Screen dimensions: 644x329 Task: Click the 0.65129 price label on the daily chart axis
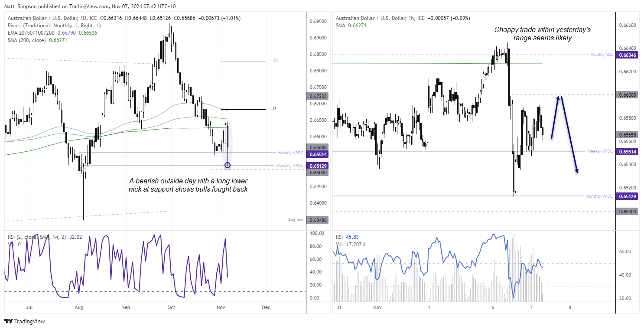point(319,166)
